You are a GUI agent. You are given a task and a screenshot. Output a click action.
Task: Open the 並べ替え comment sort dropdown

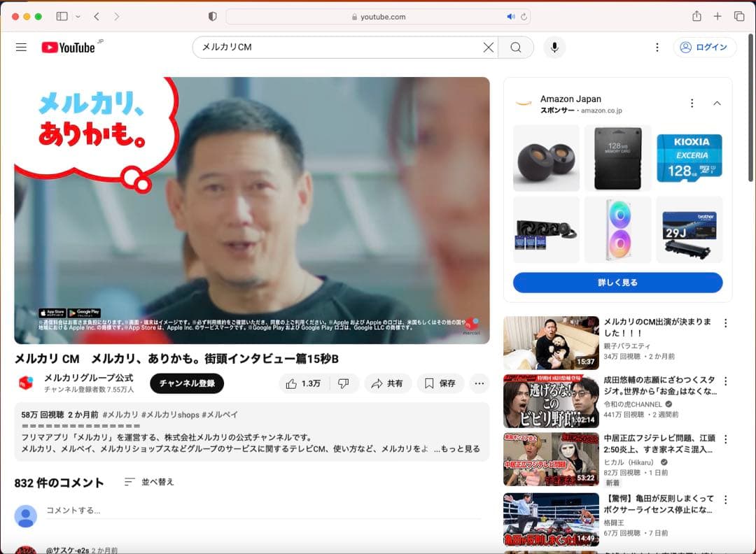pos(149,482)
